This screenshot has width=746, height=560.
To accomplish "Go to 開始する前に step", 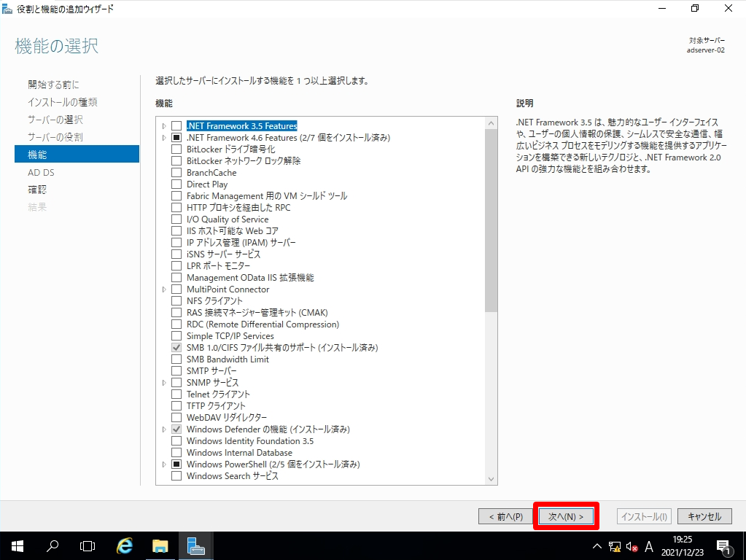I will click(53, 85).
